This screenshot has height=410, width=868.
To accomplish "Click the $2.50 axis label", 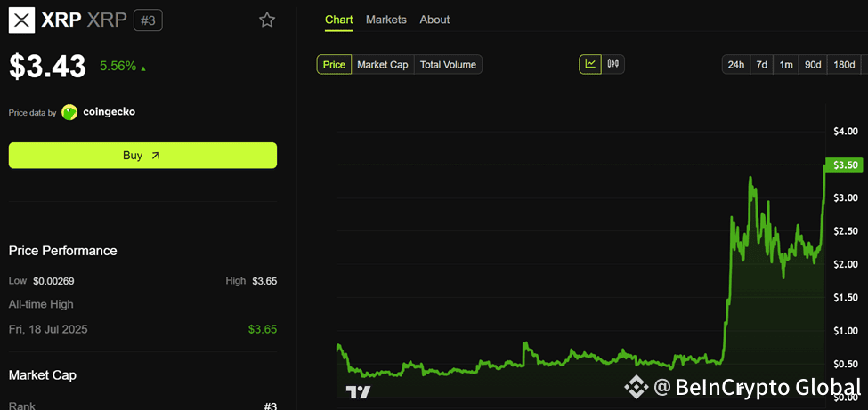I will (846, 230).
